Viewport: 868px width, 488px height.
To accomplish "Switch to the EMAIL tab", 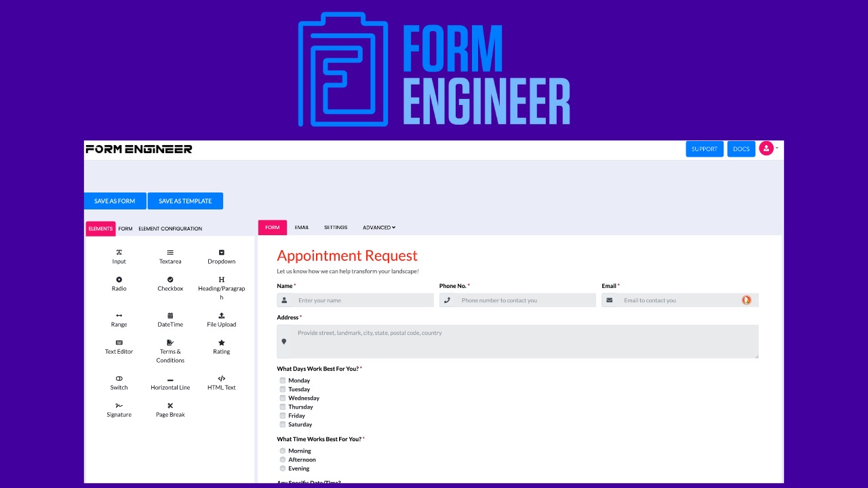I will [301, 227].
